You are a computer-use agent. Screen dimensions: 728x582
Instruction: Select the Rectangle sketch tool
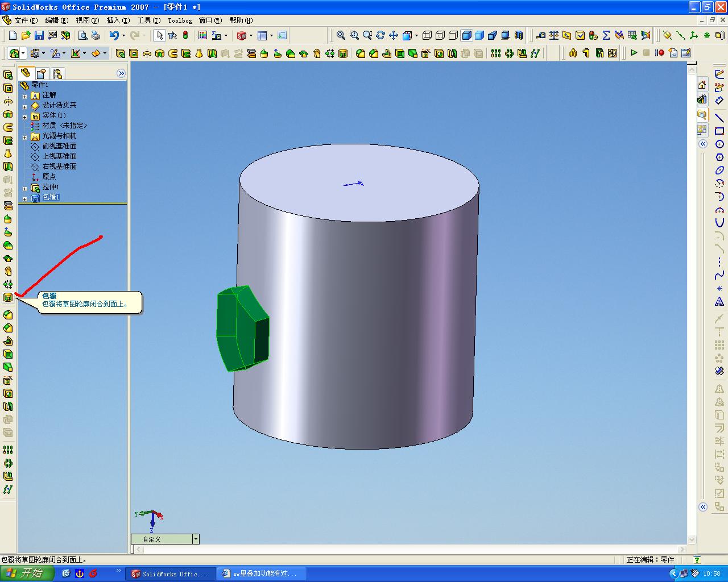click(719, 131)
